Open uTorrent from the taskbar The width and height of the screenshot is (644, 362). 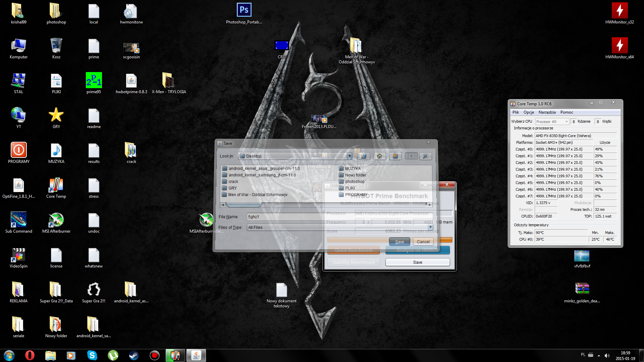pos(113,355)
